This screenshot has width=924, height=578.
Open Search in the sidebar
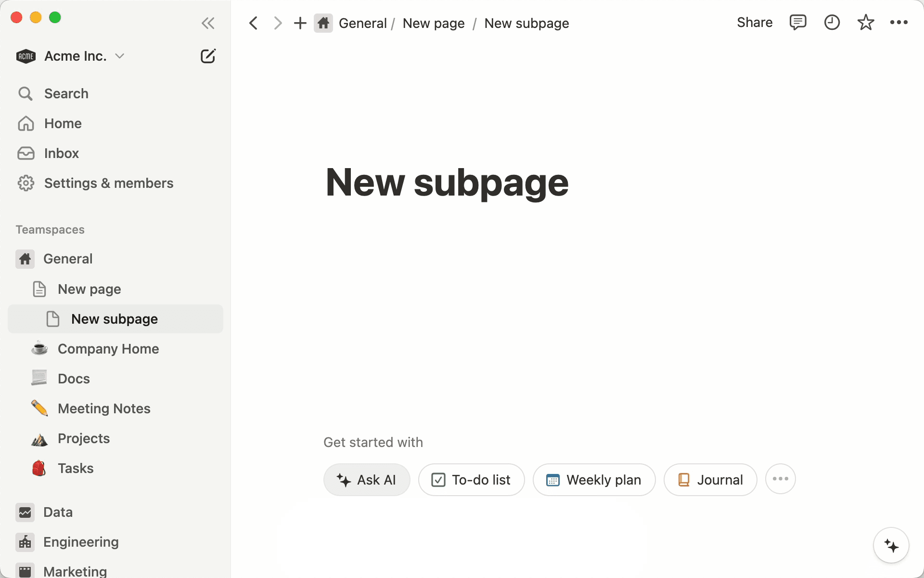point(115,93)
